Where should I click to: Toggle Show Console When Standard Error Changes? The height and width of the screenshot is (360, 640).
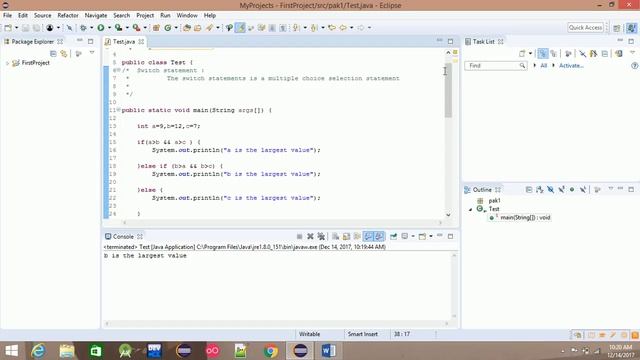click(379, 236)
